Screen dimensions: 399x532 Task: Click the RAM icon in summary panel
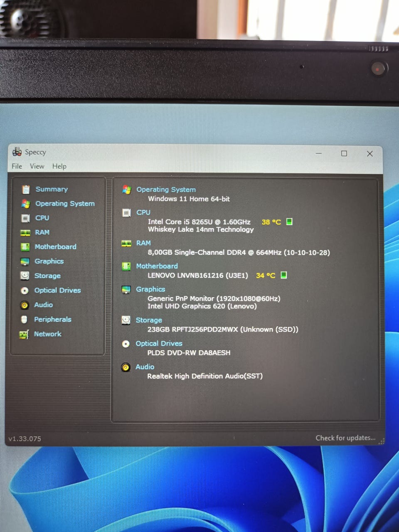coord(126,243)
